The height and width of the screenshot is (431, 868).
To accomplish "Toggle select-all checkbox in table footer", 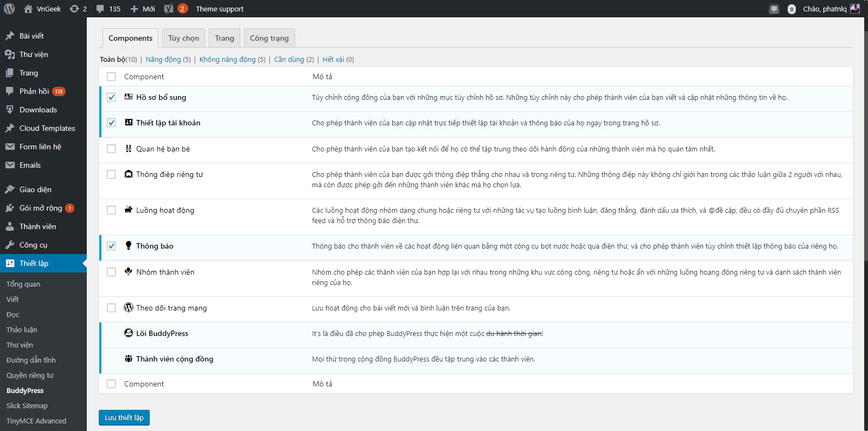I will (x=111, y=384).
